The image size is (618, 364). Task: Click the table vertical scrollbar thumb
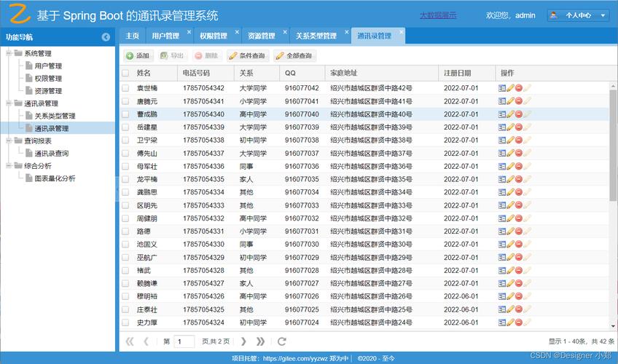tap(613, 146)
